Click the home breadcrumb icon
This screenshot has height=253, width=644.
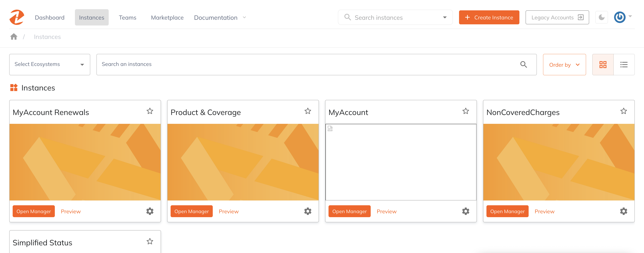14,36
